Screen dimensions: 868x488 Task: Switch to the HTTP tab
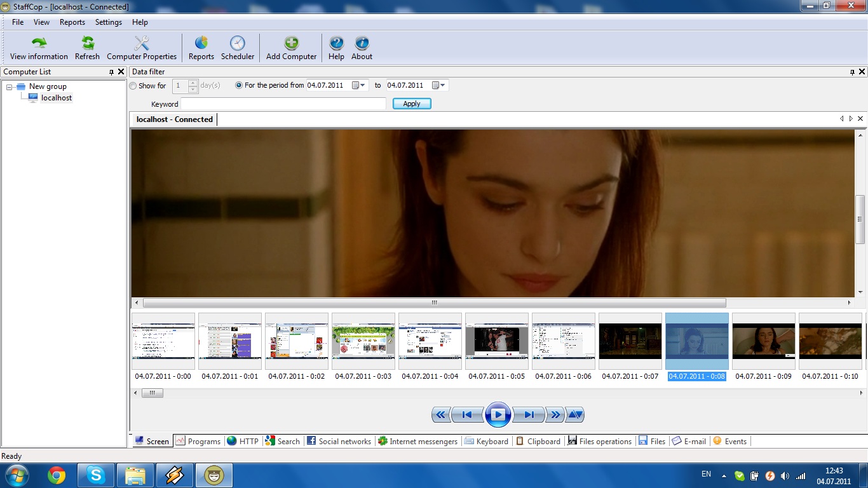(243, 441)
